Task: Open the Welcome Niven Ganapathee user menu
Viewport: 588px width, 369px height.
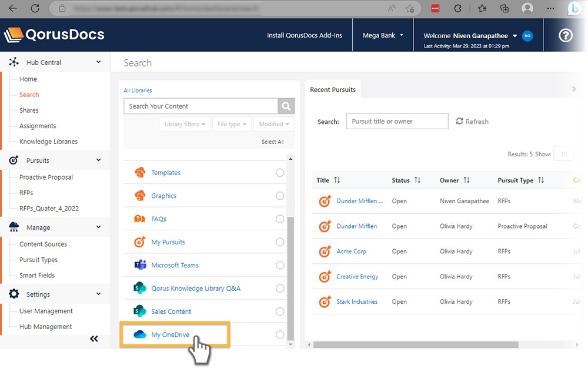Action: point(470,36)
